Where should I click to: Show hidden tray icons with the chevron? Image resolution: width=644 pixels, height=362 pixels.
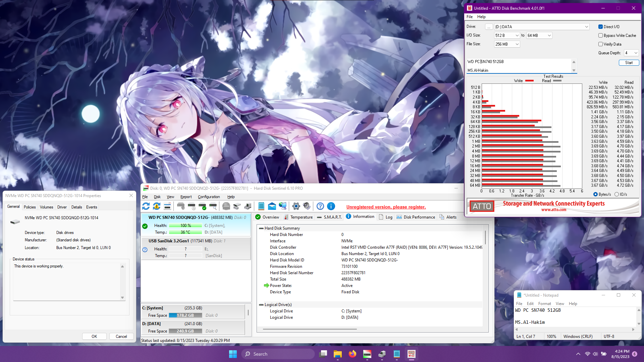(578, 354)
